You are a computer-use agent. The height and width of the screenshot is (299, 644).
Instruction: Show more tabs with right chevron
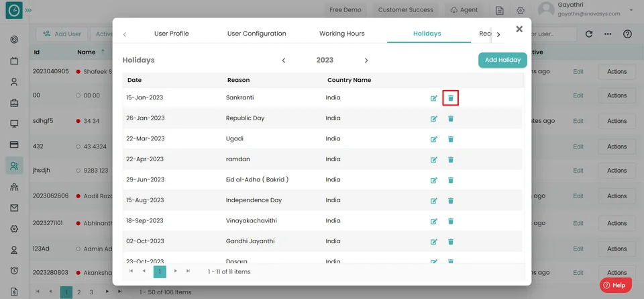click(498, 34)
